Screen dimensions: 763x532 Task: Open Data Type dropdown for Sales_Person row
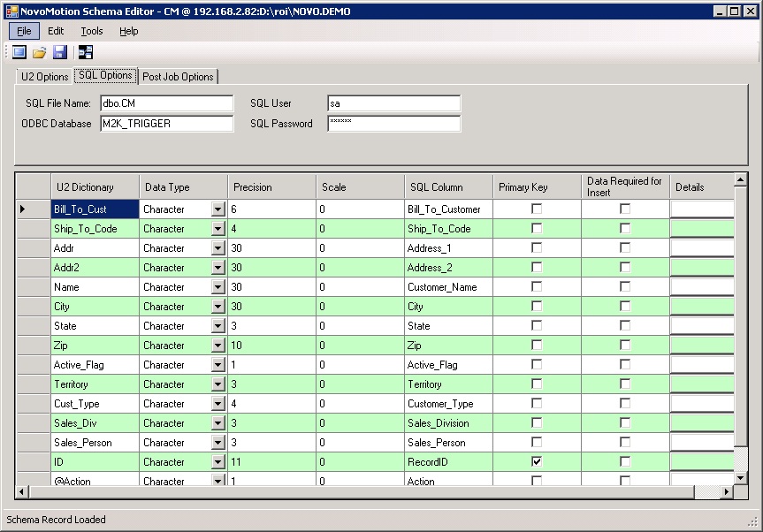click(217, 443)
